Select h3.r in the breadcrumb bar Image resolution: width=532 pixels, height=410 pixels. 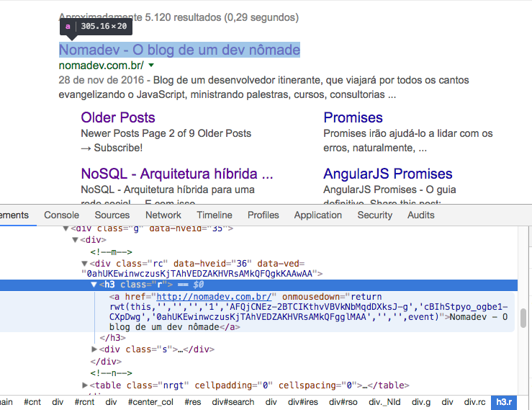pyautogui.click(x=504, y=402)
